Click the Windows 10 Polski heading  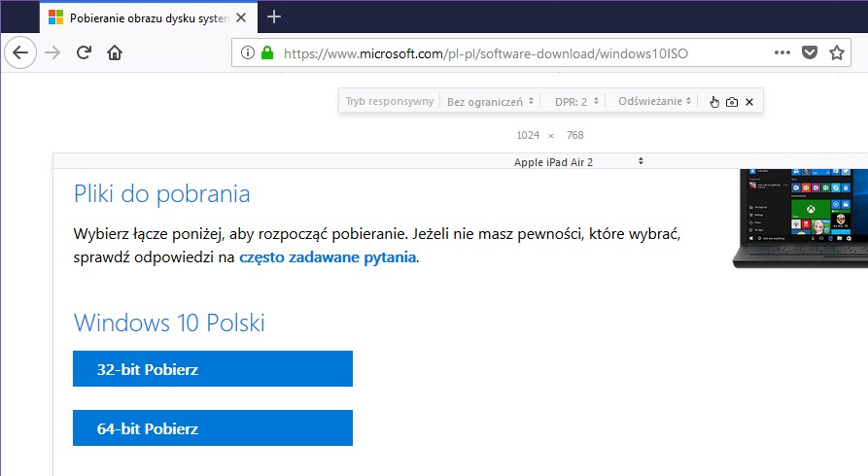click(169, 323)
